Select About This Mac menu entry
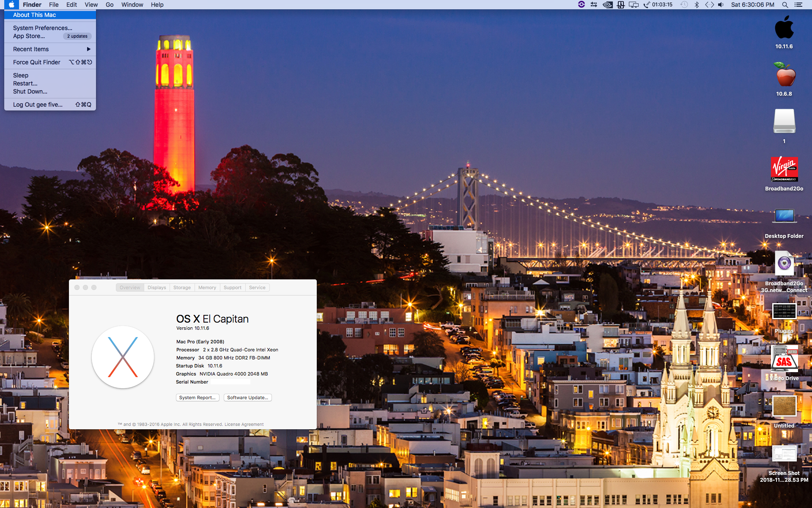 (50, 15)
